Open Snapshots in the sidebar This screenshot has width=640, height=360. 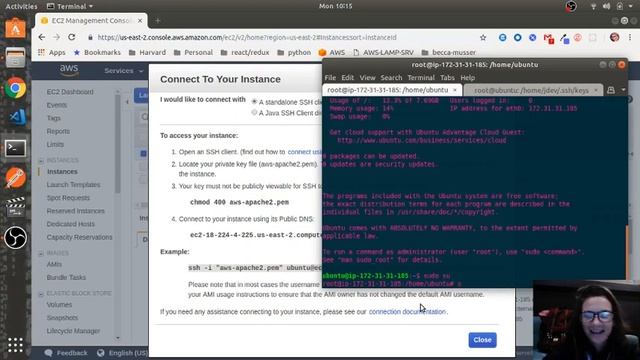pos(62,318)
